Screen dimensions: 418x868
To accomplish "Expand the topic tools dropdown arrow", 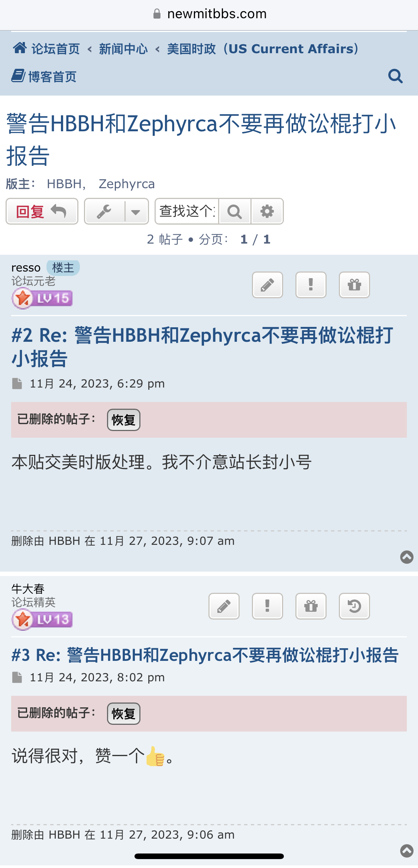I will pyautogui.click(x=136, y=212).
